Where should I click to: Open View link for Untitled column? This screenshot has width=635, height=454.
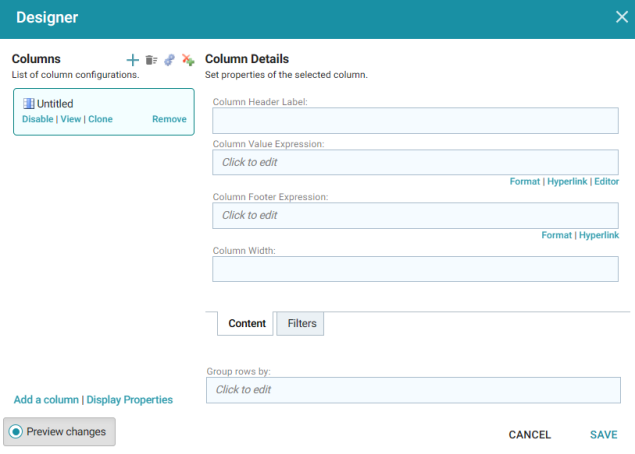pos(71,119)
